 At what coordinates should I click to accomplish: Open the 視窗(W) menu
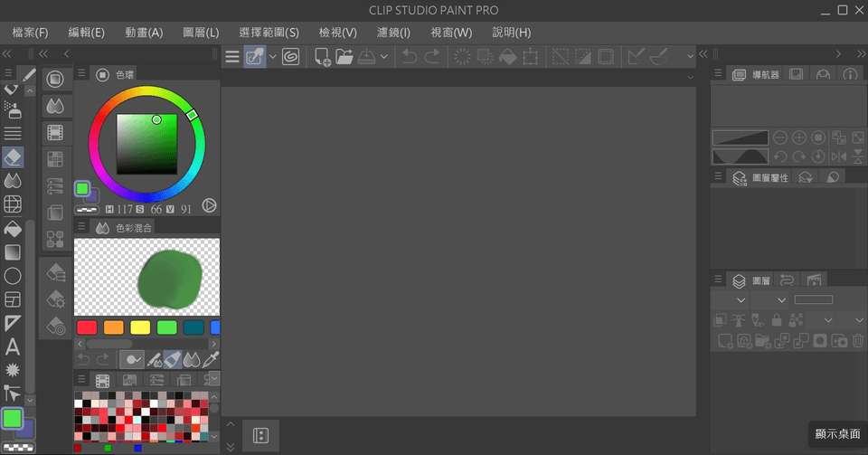452,33
